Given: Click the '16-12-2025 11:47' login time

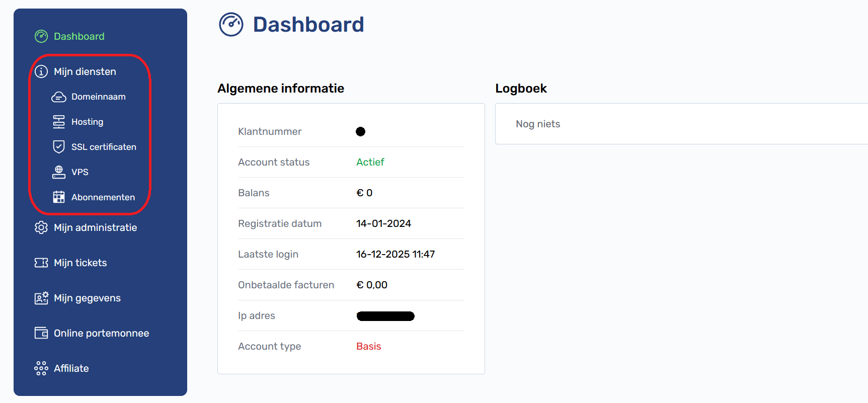Looking at the screenshot, I should [396, 254].
